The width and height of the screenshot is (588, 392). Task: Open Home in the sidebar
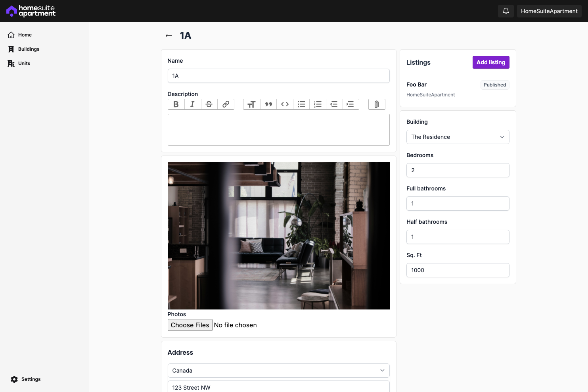[x=20, y=35]
